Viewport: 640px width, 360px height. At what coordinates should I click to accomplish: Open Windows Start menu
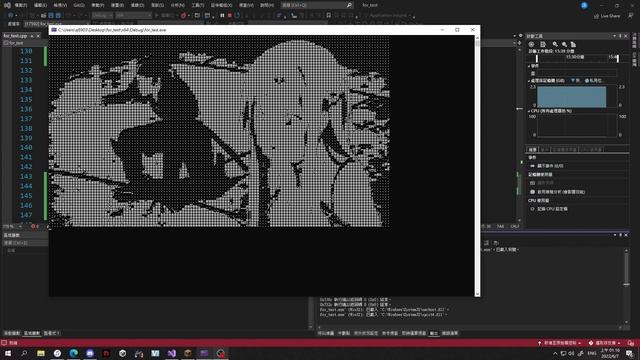(8, 353)
